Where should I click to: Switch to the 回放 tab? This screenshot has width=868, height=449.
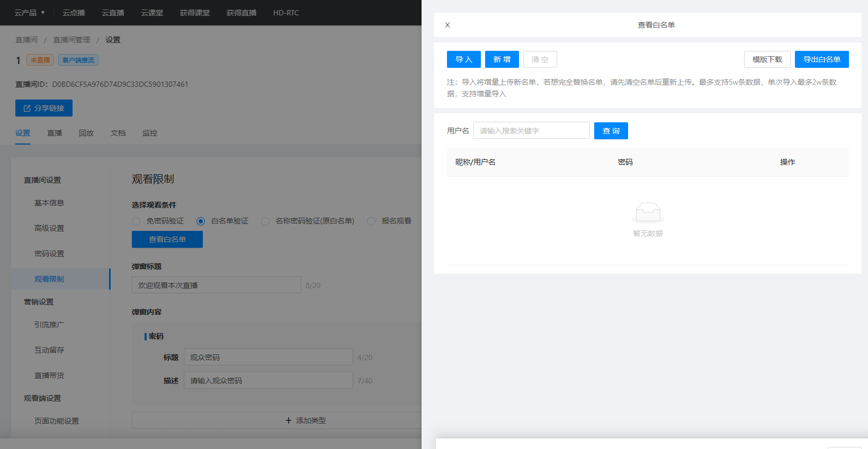tap(86, 133)
